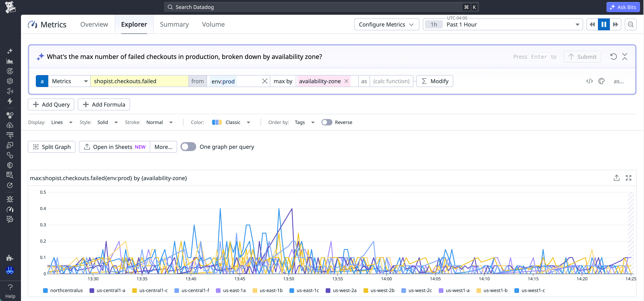Image resolution: width=644 pixels, height=301 pixels.
Task: Toggle us-west-2b series in legend
Action: pyautogui.click(x=379, y=290)
